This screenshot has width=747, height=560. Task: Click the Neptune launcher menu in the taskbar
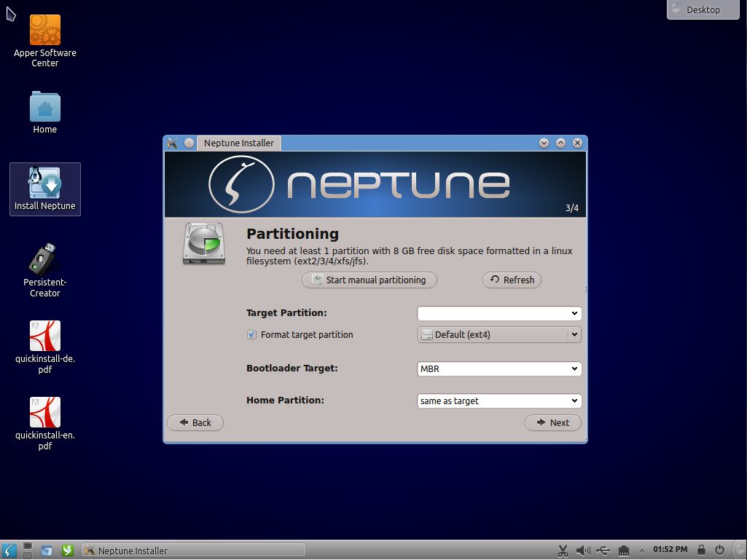(9, 551)
